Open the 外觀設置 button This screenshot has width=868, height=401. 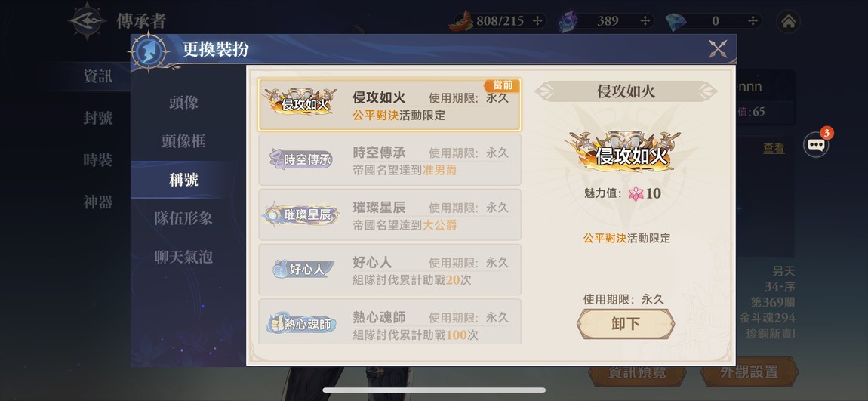coord(749,372)
